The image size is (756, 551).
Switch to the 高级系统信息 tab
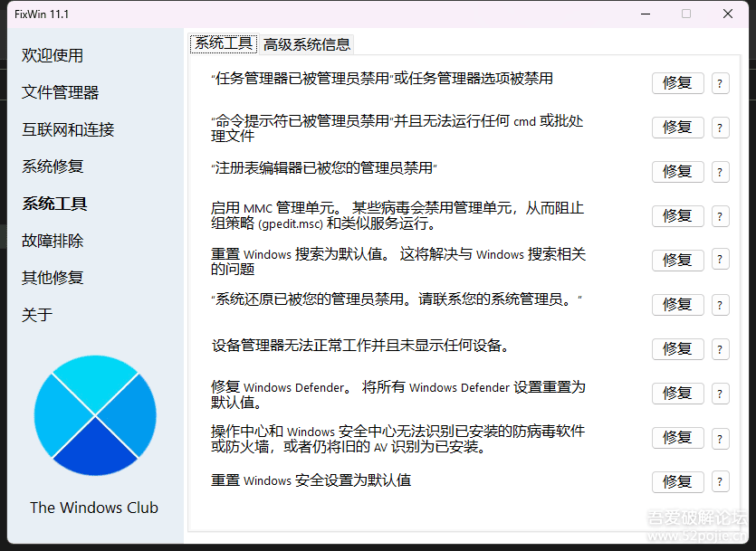tap(308, 43)
